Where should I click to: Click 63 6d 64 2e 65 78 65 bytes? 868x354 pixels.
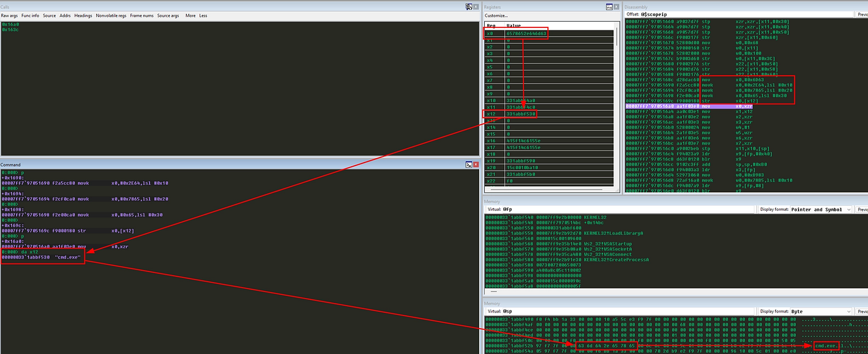(x=608, y=345)
